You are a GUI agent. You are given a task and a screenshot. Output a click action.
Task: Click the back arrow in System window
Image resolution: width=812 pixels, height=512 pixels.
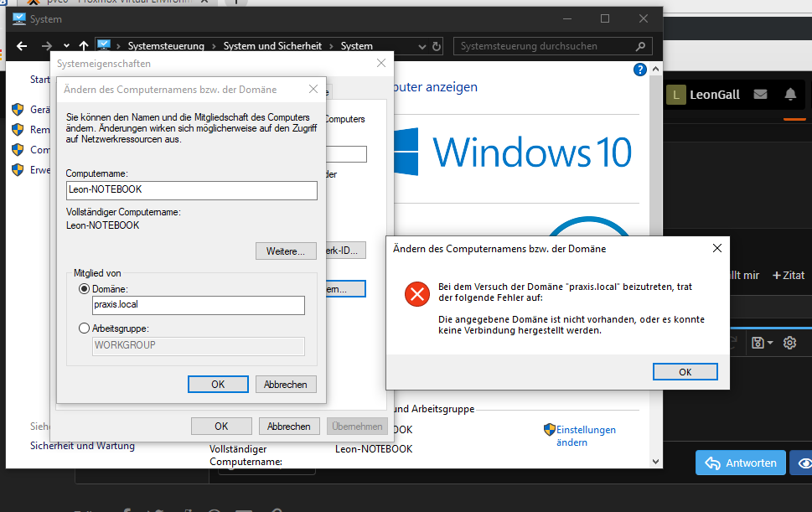tap(22, 46)
